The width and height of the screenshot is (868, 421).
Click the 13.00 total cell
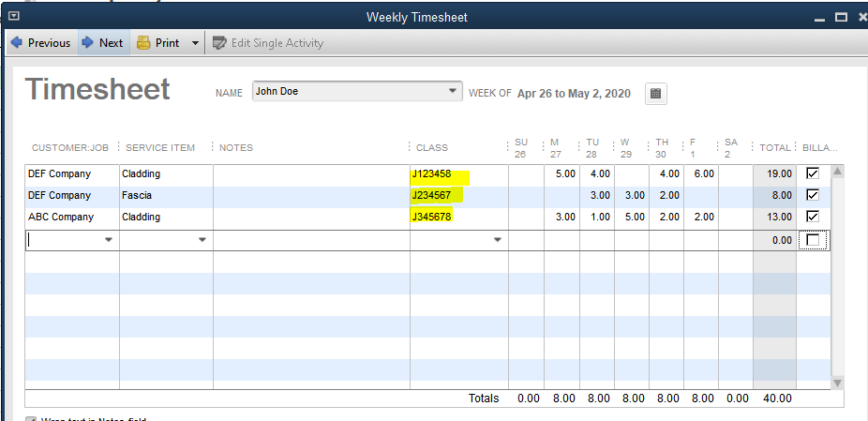click(x=774, y=218)
